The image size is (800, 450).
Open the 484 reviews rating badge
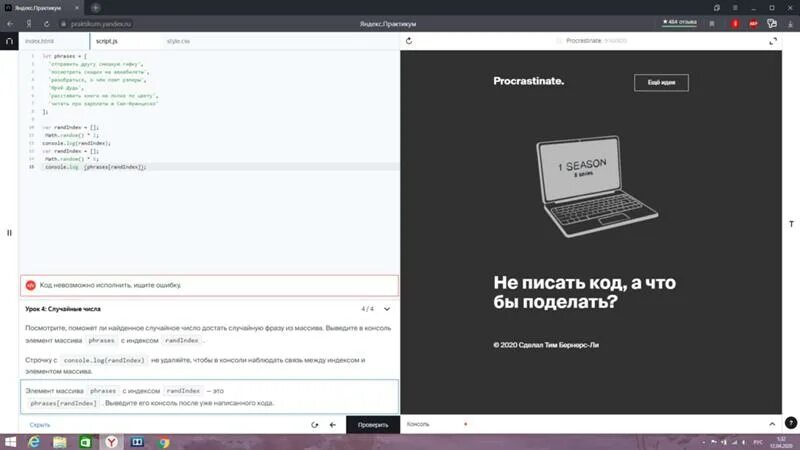679,22
